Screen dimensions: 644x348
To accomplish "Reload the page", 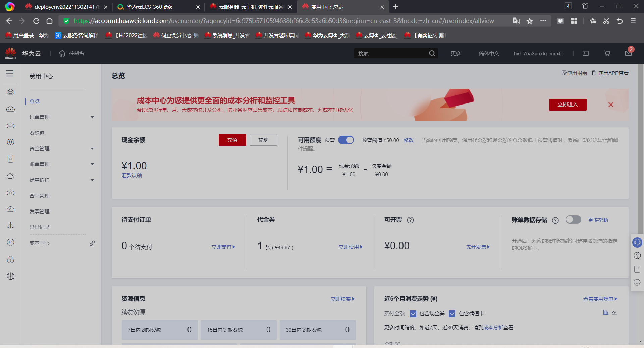I will pos(36,21).
